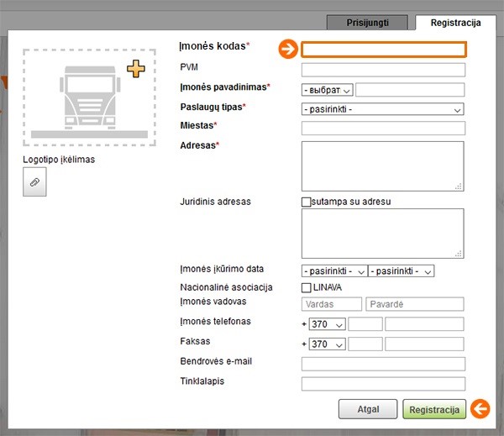The image size is (504, 436).
Task: Click into the PVM input field
Action: (x=383, y=70)
